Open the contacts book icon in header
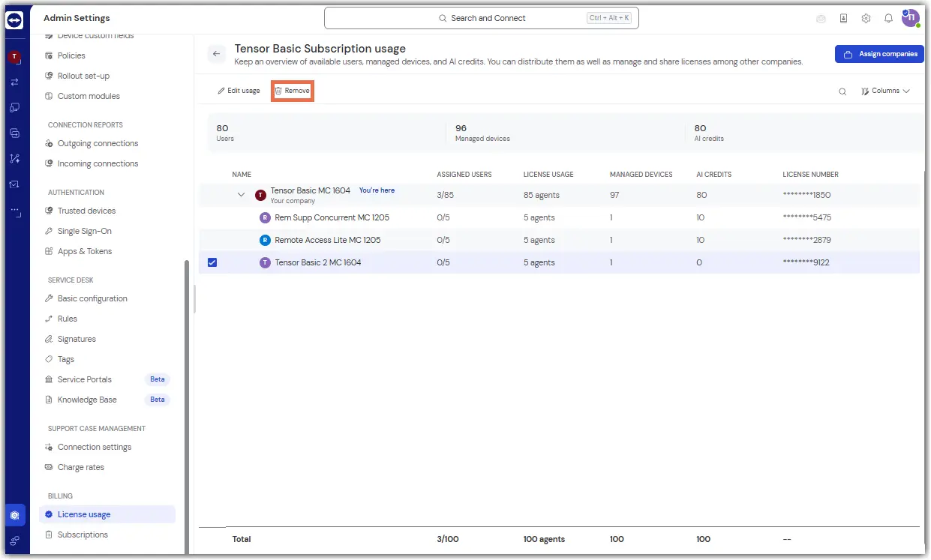The image size is (931, 560). [844, 18]
